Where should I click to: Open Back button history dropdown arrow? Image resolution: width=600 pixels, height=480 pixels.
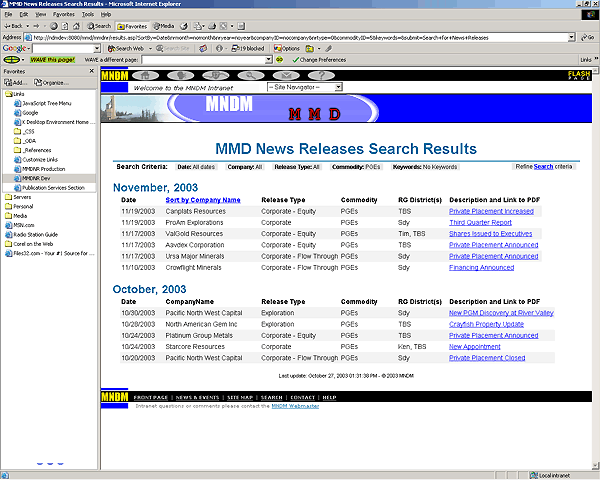(x=28, y=26)
